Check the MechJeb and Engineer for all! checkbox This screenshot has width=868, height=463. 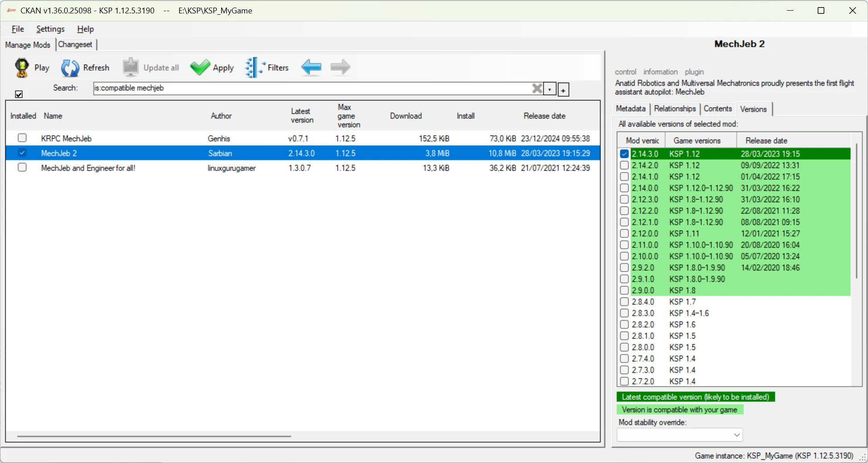point(22,167)
